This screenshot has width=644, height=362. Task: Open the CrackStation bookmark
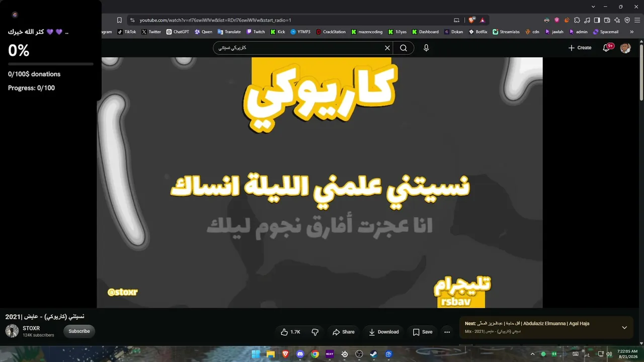point(331,32)
